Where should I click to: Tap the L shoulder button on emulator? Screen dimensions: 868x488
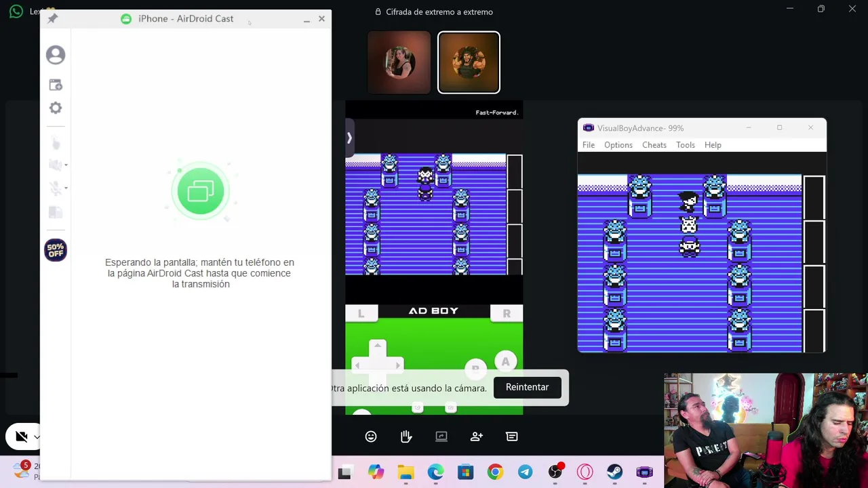[361, 313]
